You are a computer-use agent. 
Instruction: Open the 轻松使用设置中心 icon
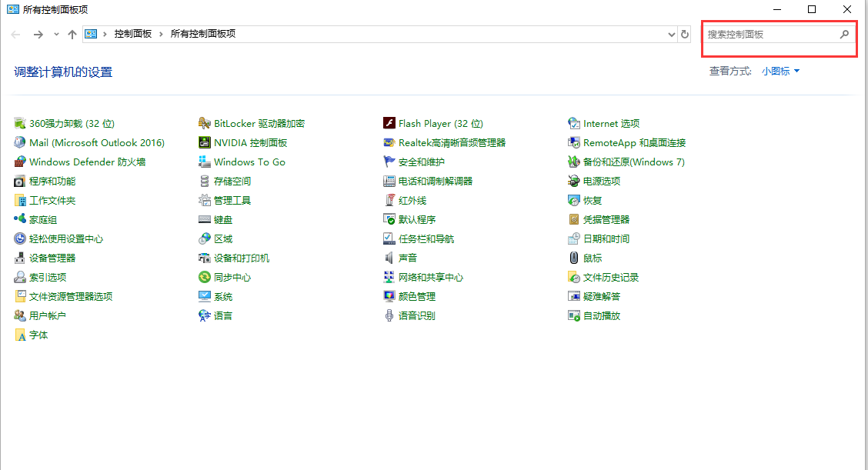(x=20, y=238)
